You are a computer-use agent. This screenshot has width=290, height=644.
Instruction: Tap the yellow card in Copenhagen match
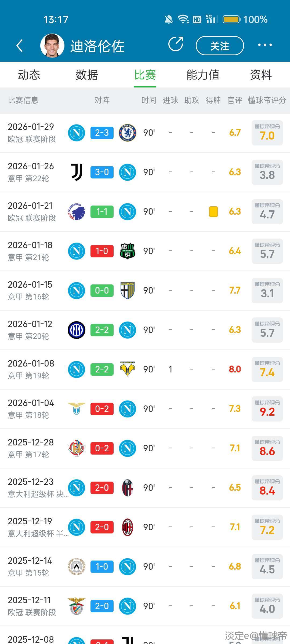(213, 211)
